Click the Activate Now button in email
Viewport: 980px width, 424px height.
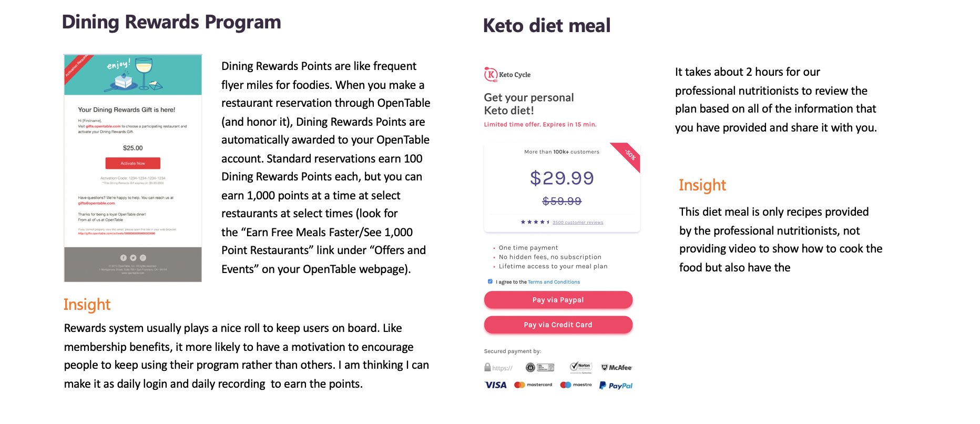point(132,163)
